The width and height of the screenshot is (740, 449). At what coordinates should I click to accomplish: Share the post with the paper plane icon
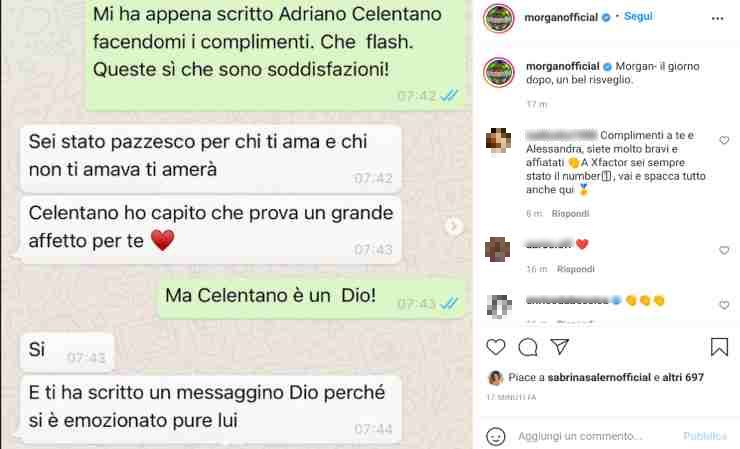560,347
